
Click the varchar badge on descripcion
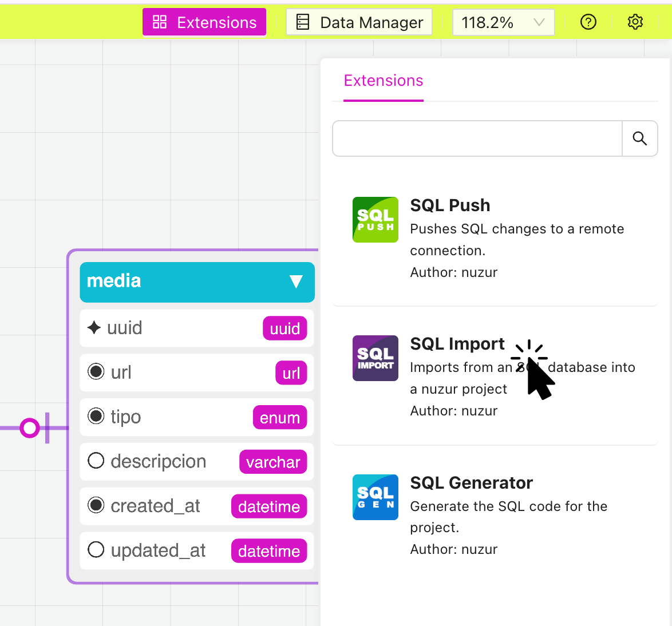click(273, 462)
